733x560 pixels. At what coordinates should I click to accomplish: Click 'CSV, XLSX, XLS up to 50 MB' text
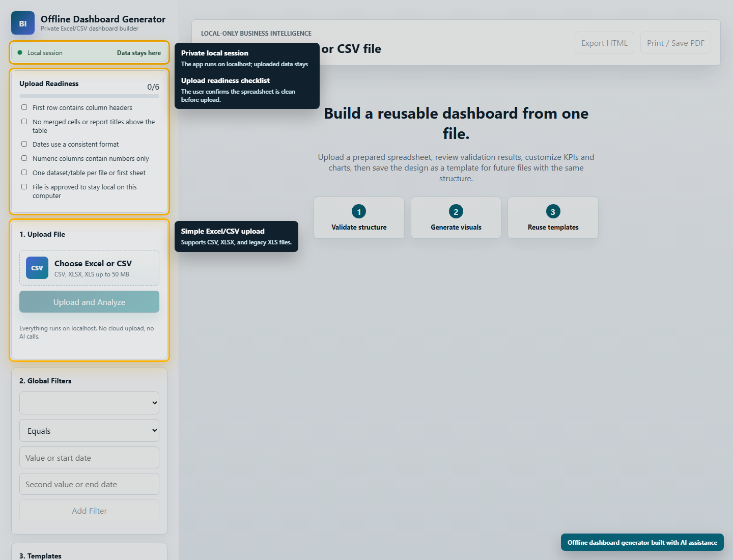click(92, 274)
